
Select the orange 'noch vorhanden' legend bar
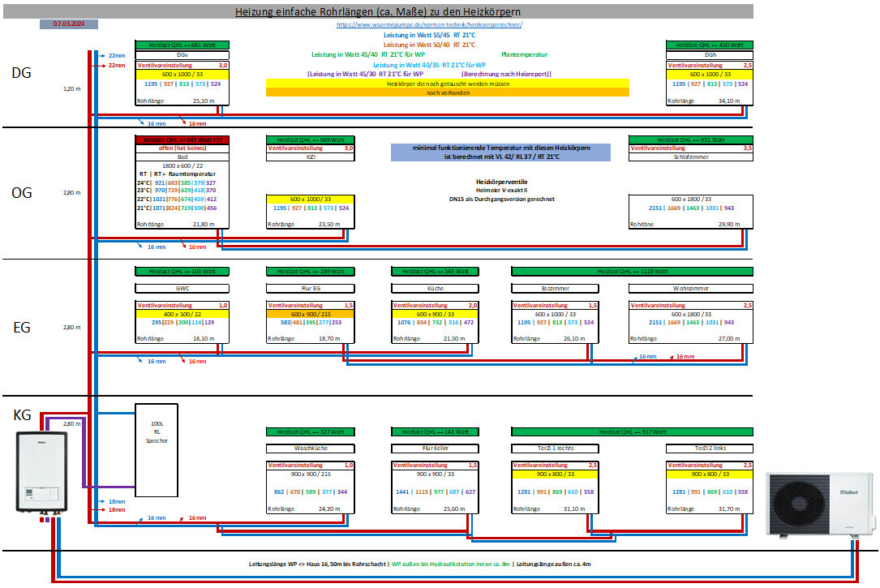coord(448,92)
